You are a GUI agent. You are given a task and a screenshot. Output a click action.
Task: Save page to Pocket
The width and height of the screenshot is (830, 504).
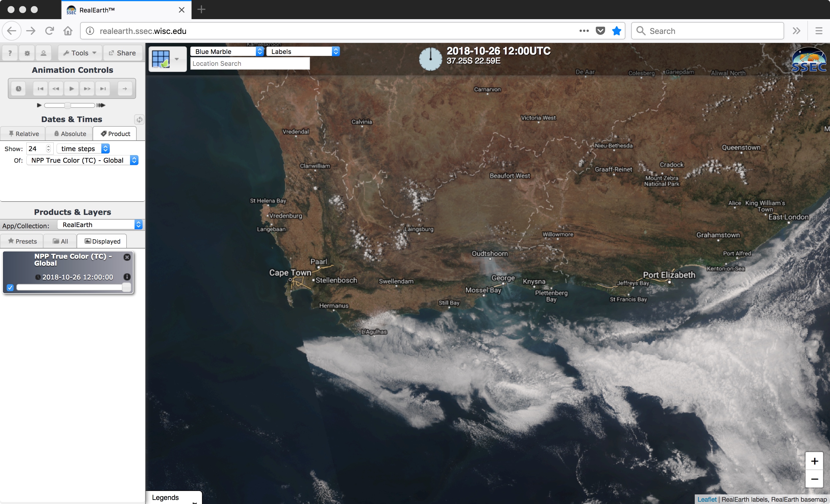click(600, 31)
